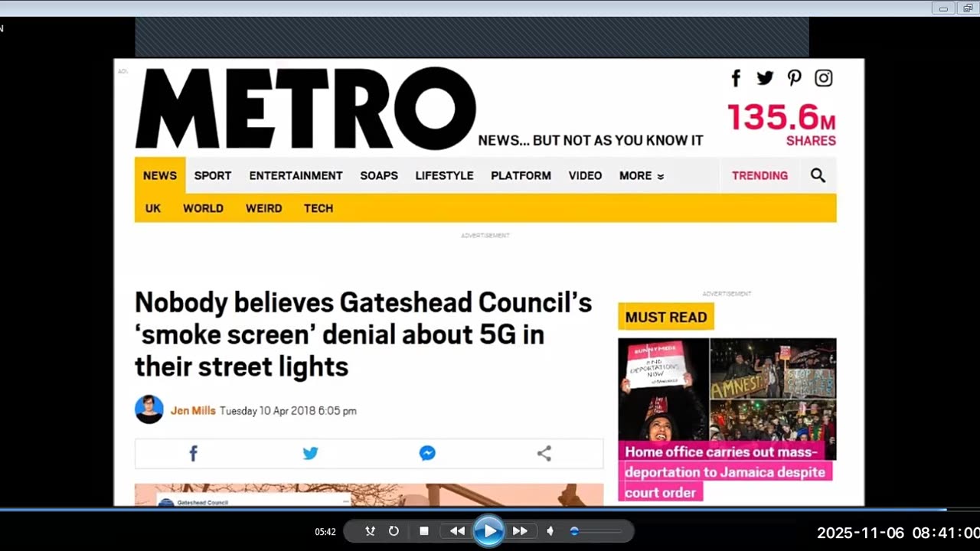Click the author avatar picture
The width and height of the screenshot is (980, 551).
tap(149, 409)
